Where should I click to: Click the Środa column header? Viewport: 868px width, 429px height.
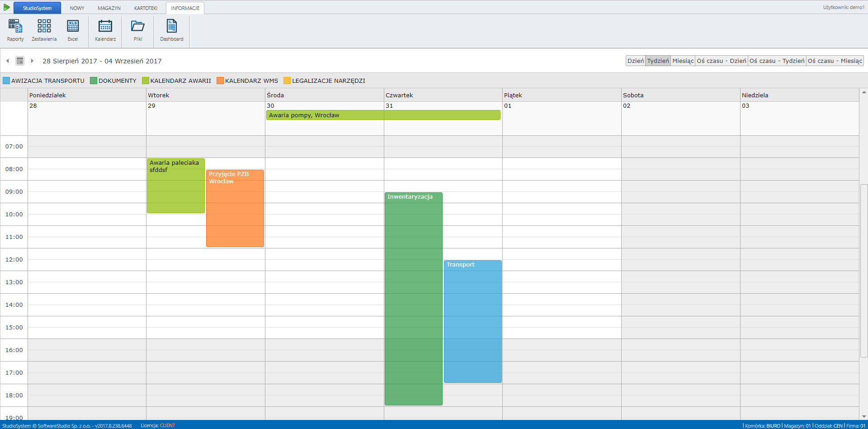tap(325, 95)
